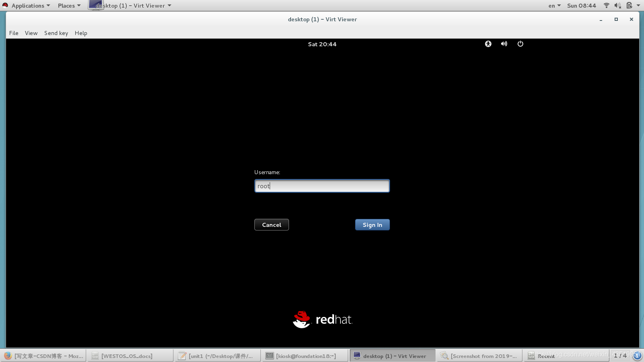644x362 pixels.
Task: Open the en input language dropdown
Action: (x=555, y=6)
